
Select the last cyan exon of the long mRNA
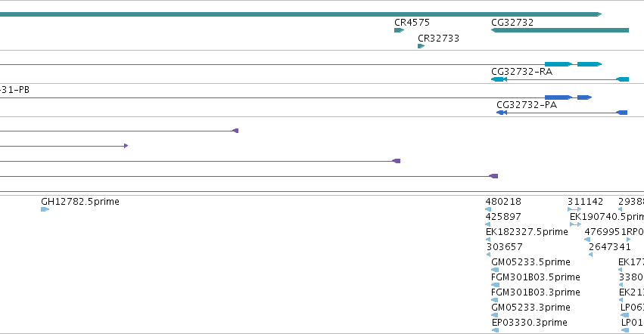pyautogui.click(x=590, y=64)
